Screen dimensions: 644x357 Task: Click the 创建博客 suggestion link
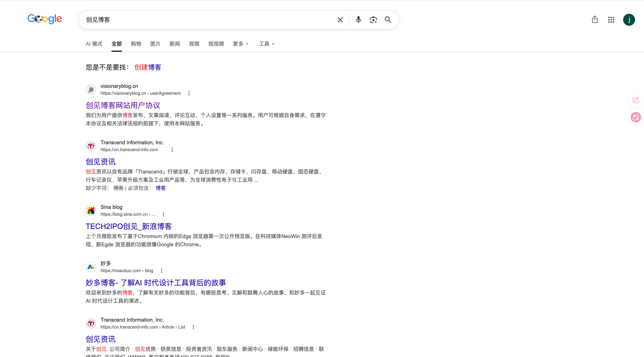tap(148, 67)
